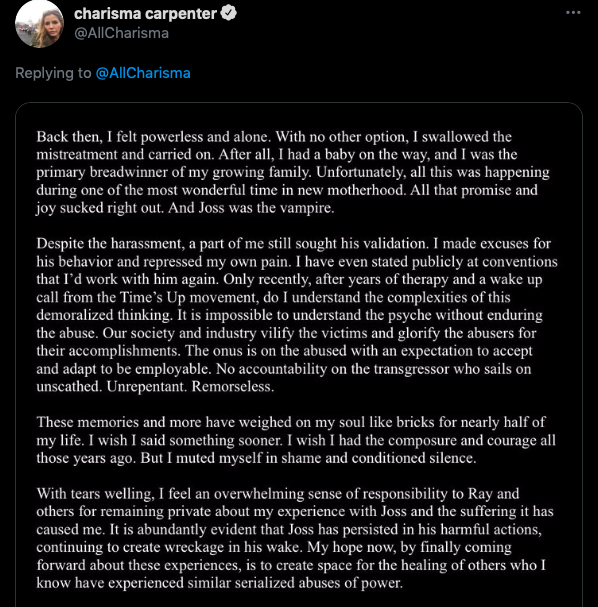This screenshot has height=607, width=598.
Task: Open the blue @AllCharisma reply mention link
Action: click(143, 73)
